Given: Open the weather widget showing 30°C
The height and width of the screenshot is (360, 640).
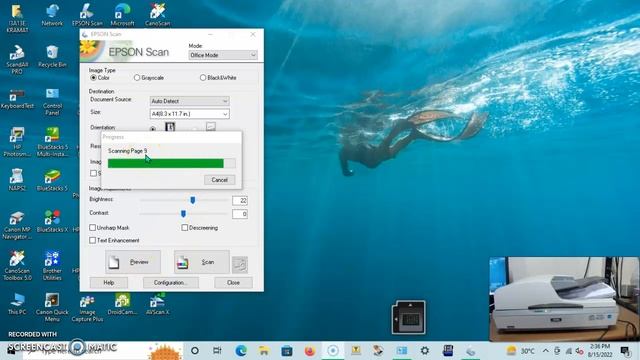Looking at the screenshot, I should point(521,351).
